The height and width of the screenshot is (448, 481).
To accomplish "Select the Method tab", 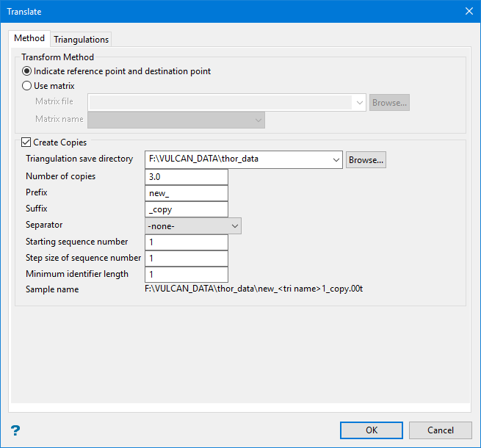I will tap(29, 38).
